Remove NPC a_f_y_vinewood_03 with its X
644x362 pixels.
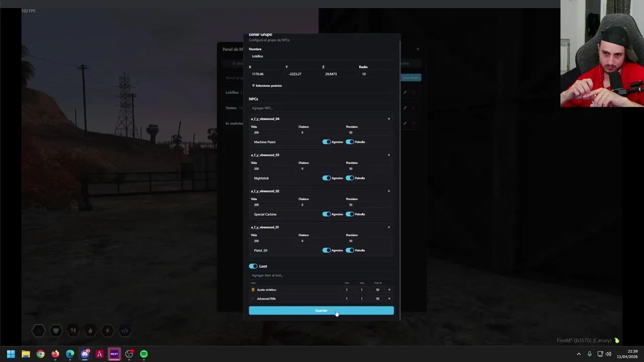pyautogui.click(x=389, y=155)
